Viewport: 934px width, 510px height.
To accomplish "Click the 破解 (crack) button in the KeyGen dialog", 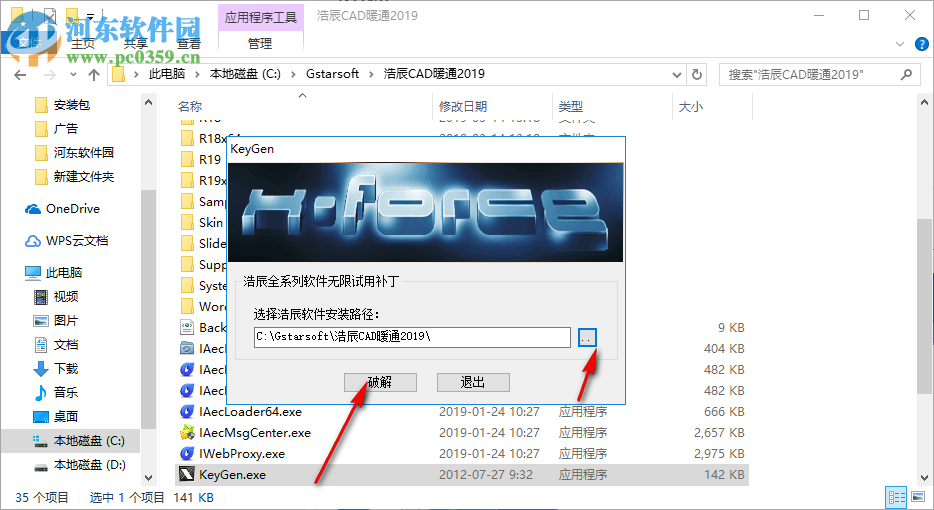I will pos(380,382).
